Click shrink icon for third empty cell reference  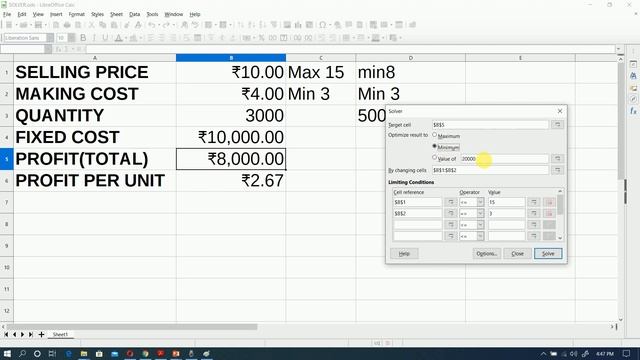(x=451, y=224)
